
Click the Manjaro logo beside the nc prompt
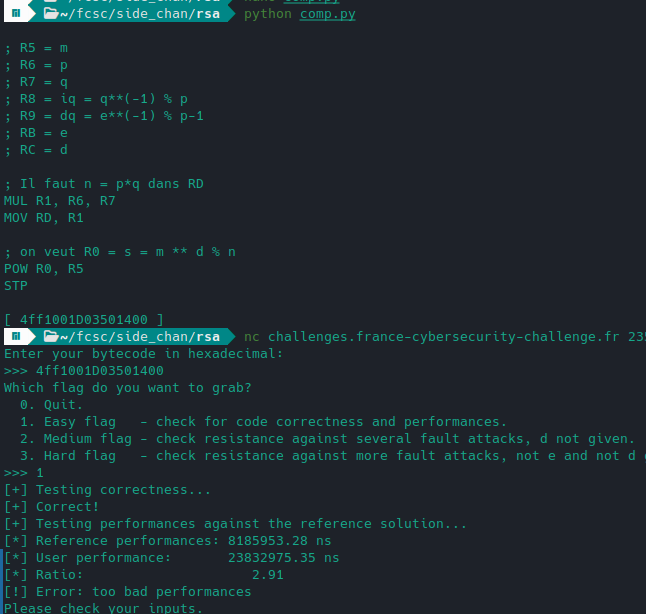(17, 336)
